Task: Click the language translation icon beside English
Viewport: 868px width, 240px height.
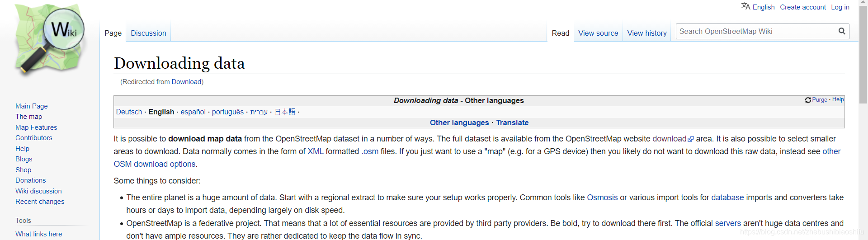Action: tap(745, 6)
